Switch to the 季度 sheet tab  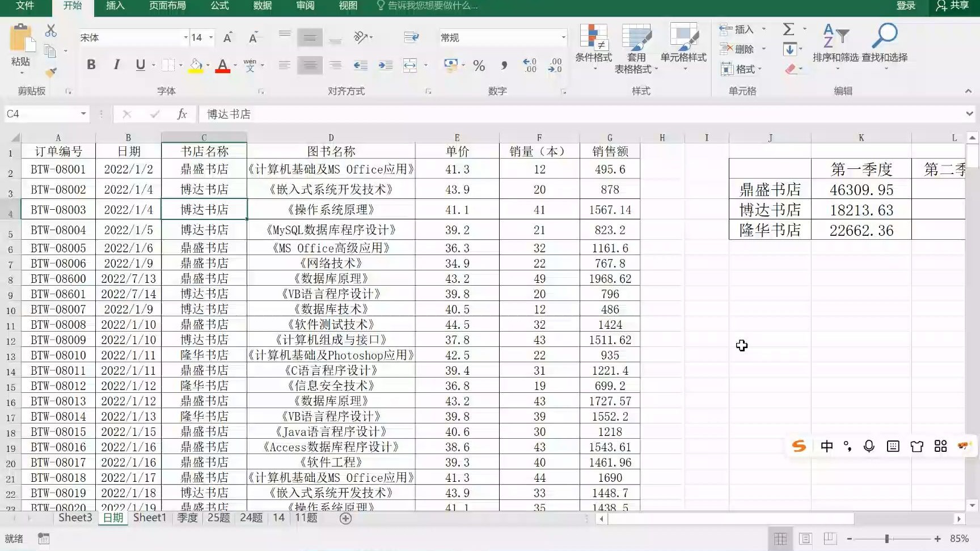click(187, 518)
